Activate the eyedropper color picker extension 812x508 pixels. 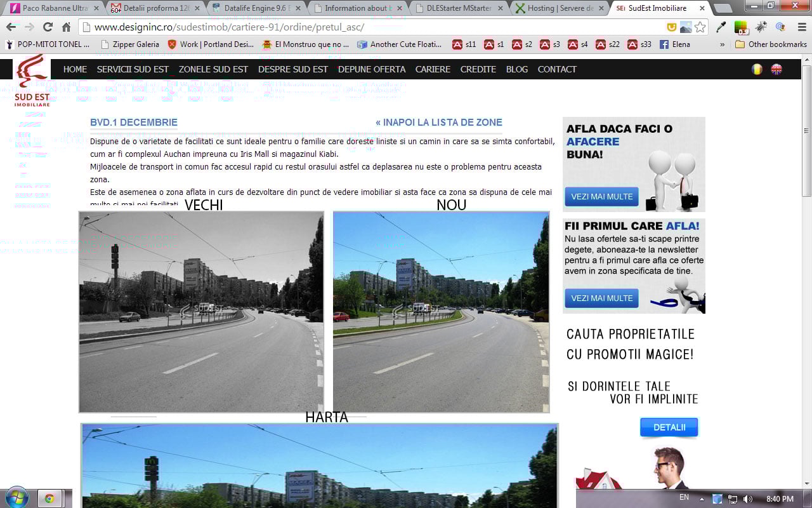pos(721,27)
